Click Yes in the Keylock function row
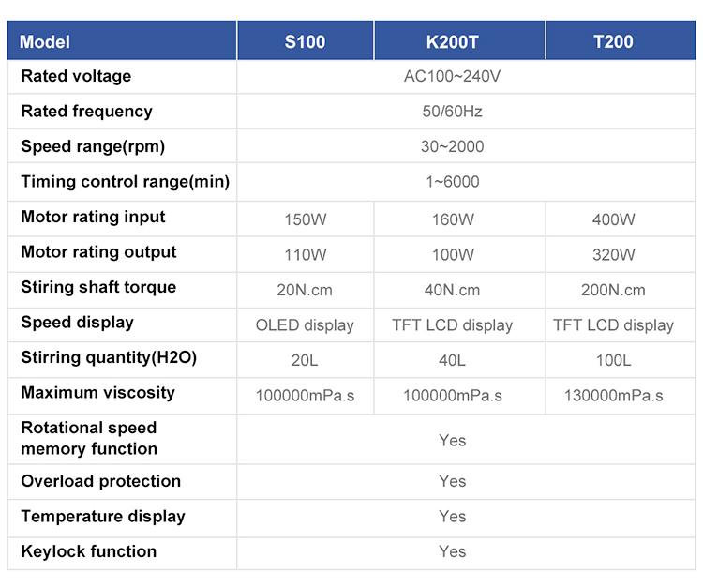Viewport: 703px width, 588px height. point(452,551)
